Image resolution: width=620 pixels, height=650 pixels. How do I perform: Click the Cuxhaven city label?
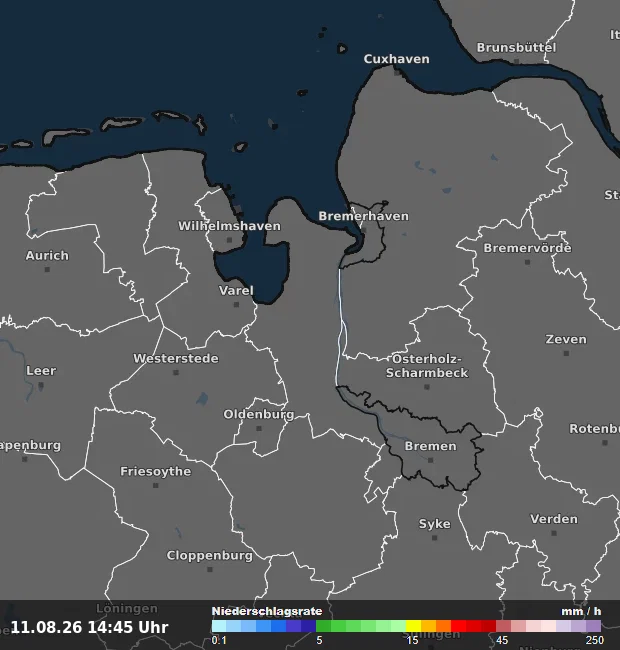[396, 59]
